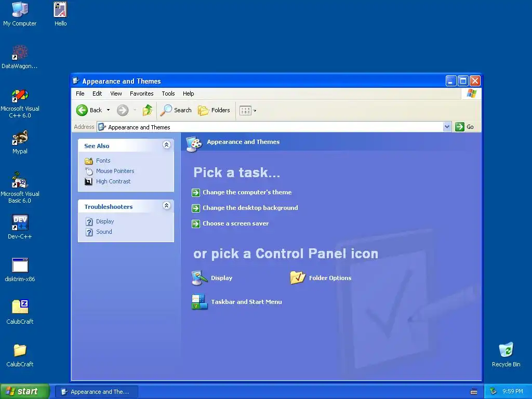Select the DataWagon shortcut icon
Screen dimensions: 532x399
(x=20, y=52)
